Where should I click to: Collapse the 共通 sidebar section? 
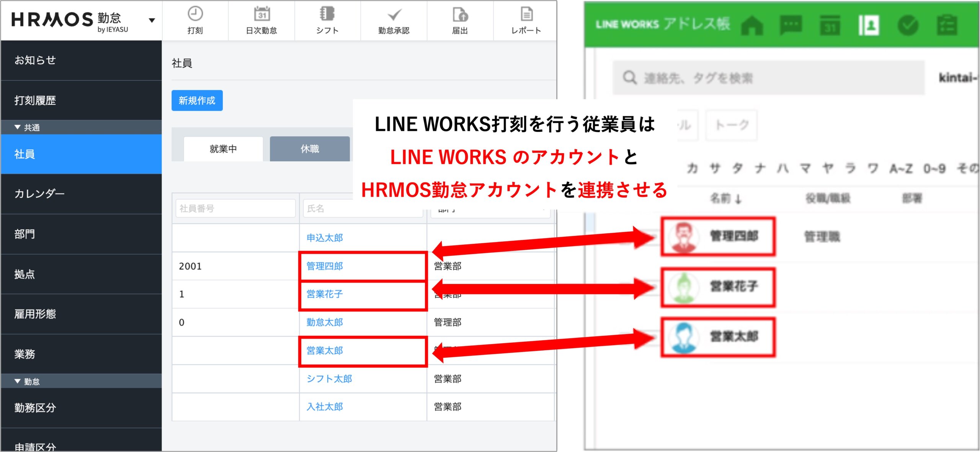pos(18,127)
